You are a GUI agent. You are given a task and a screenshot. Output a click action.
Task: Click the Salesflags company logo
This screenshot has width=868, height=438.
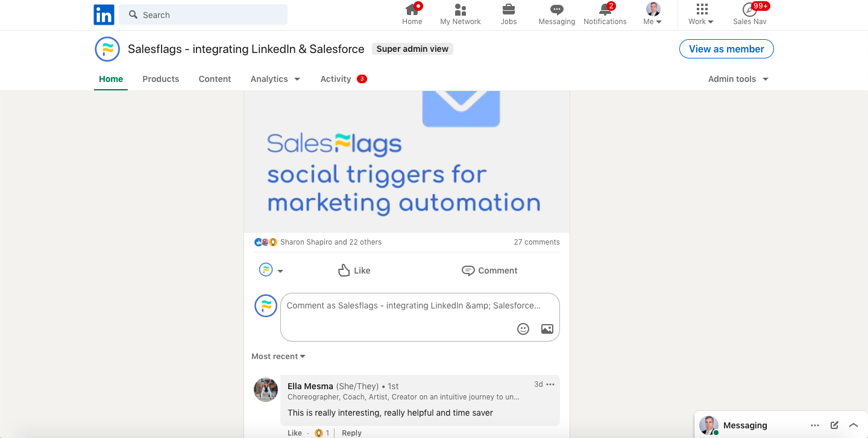tap(107, 49)
